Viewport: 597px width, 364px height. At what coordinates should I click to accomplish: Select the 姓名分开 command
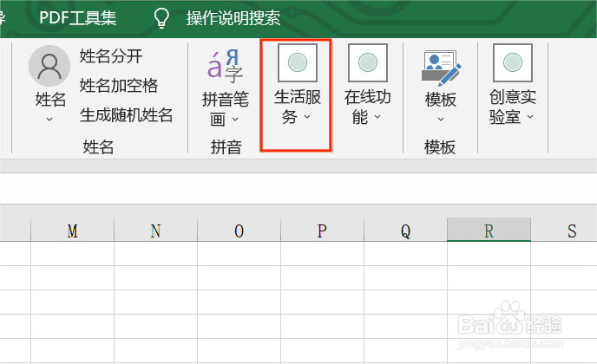(x=111, y=56)
